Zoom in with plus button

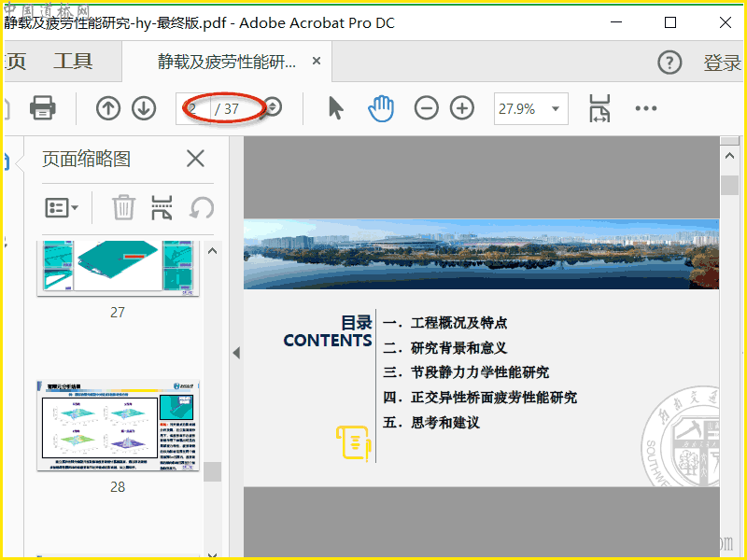point(462,108)
